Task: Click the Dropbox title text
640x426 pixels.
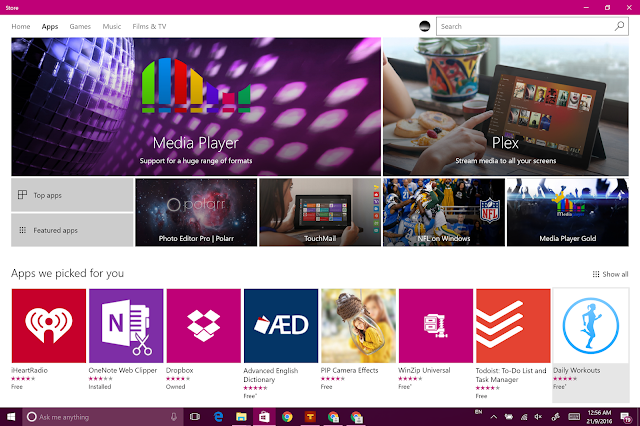Action: click(x=180, y=370)
